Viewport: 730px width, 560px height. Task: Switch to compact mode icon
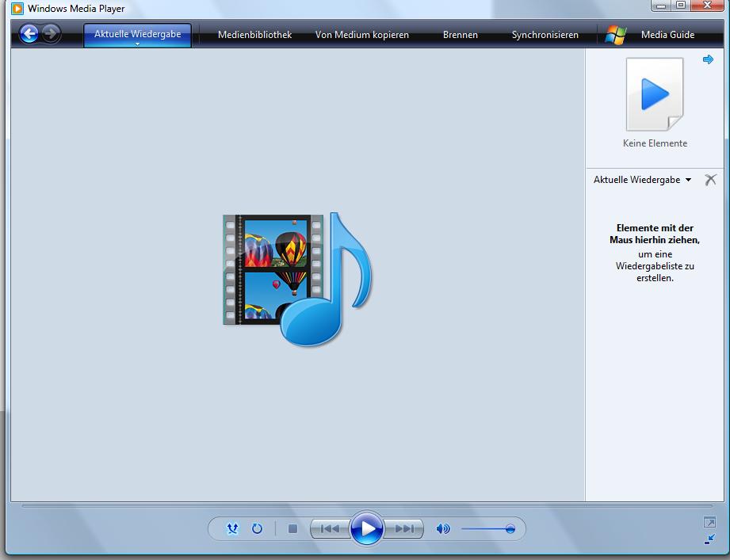pos(709,539)
